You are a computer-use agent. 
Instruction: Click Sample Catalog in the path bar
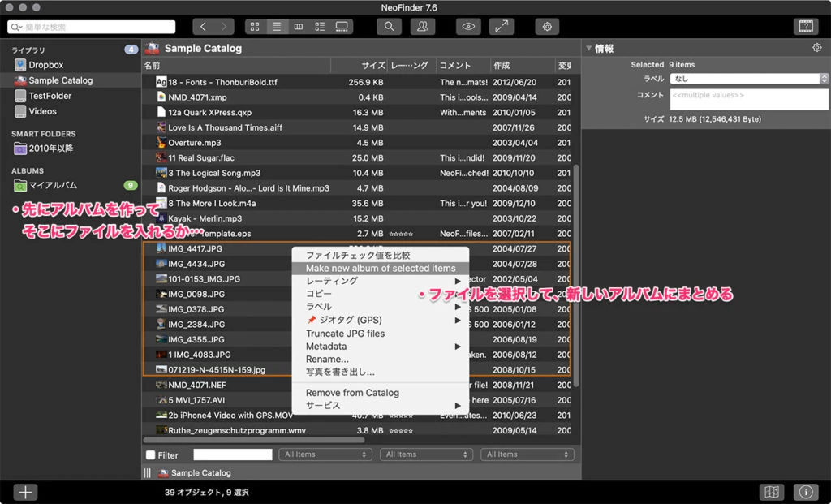pos(195,472)
